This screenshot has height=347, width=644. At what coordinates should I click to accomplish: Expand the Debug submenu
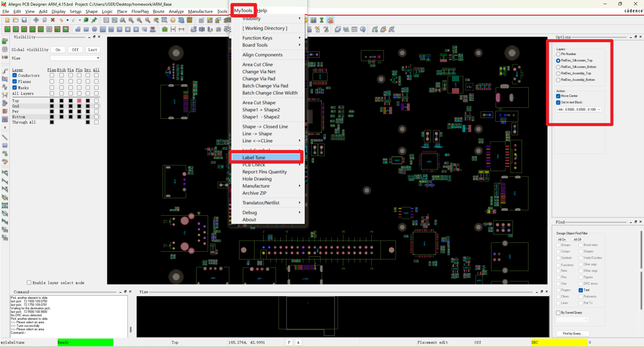(x=271, y=212)
